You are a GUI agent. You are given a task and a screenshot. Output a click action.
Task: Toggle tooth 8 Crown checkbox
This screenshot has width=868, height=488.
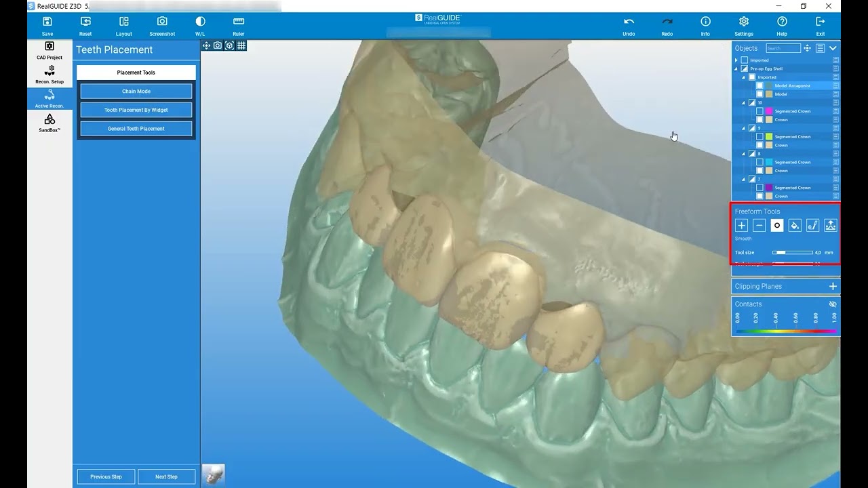(x=759, y=171)
